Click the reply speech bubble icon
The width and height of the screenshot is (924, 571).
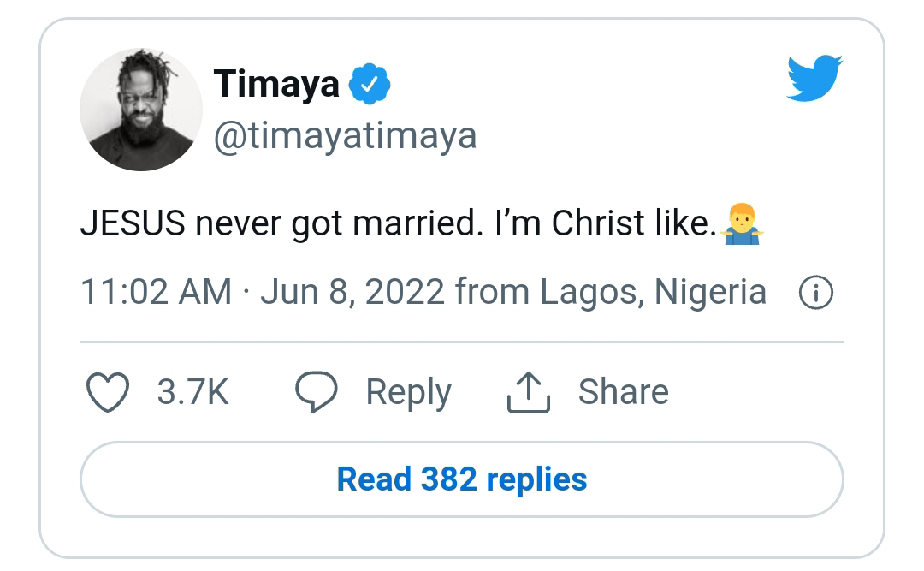point(317,392)
